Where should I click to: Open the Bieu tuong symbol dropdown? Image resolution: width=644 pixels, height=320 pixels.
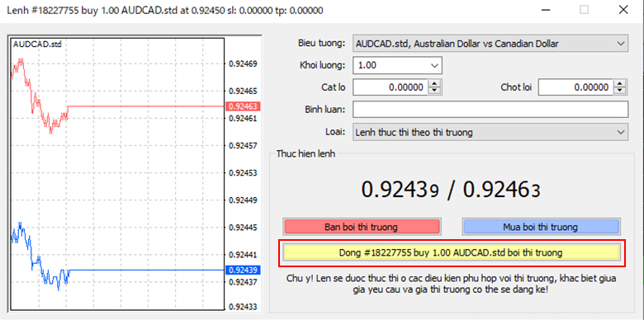490,44
